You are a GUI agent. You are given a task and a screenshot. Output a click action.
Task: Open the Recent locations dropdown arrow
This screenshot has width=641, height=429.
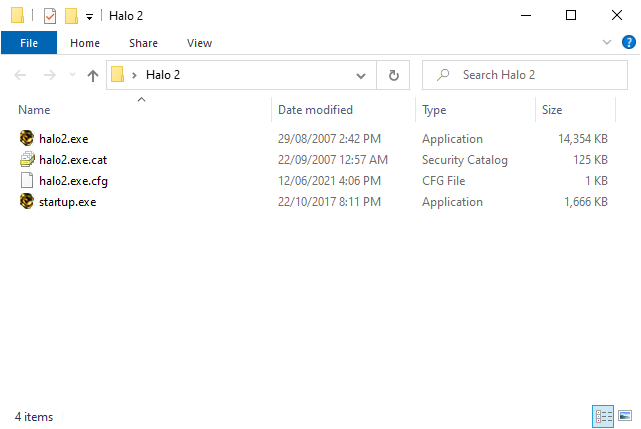coord(71,76)
